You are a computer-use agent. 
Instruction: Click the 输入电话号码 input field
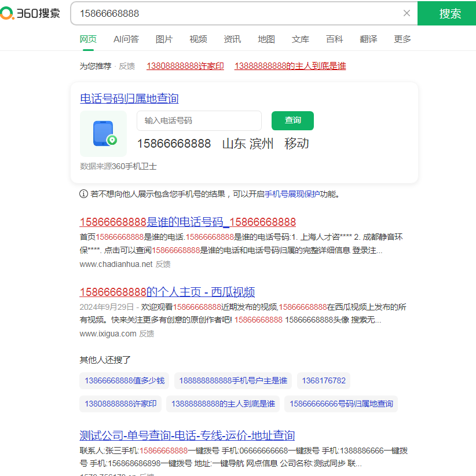coord(199,120)
